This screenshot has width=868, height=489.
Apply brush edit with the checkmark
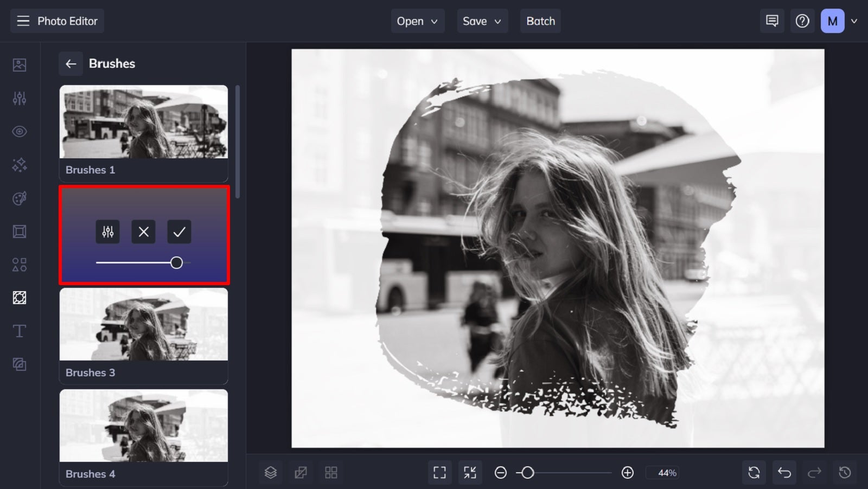(x=179, y=231)
